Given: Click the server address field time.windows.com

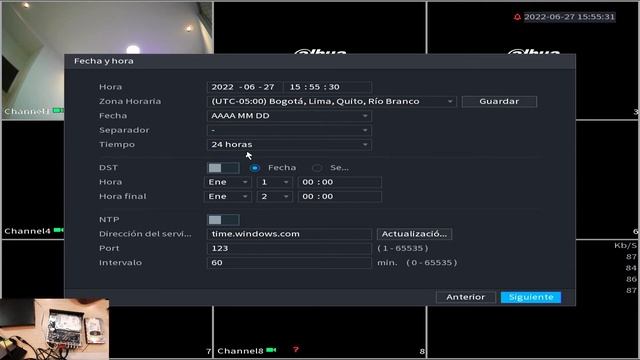Looking at the screenshot, I should coord(289,234).
